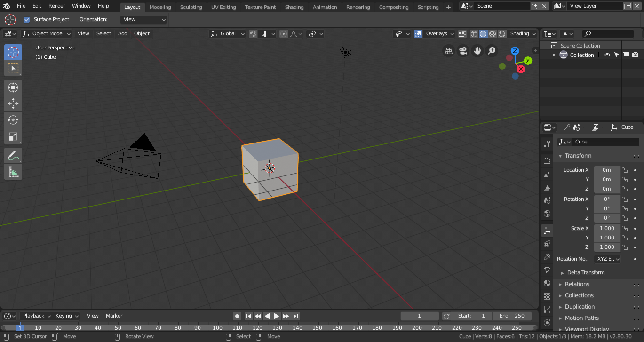644x342 pixels.
Task: Open the Playback dropdown in timeline
Action: click(x=36, y=316)
